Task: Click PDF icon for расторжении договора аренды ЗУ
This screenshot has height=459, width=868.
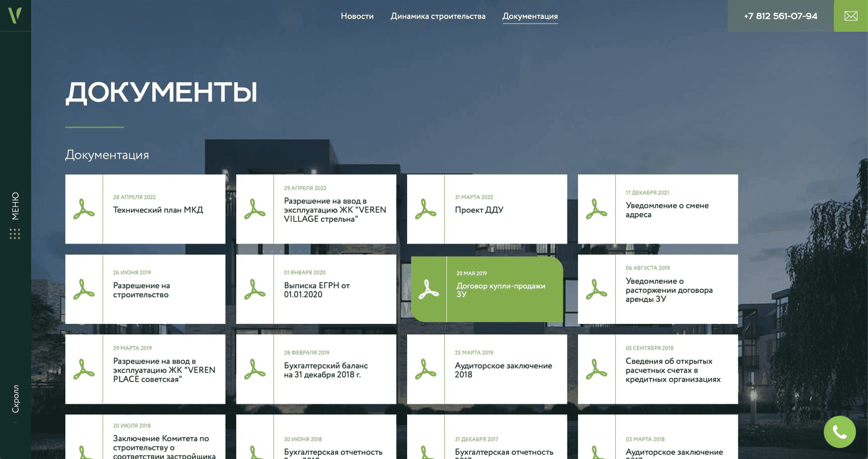Action: [597, 289]
